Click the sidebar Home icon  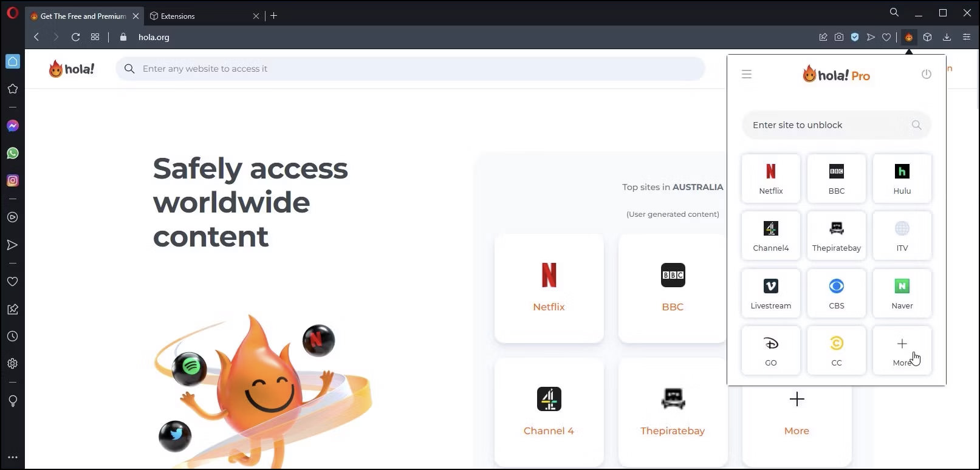(x=13, y=61)
